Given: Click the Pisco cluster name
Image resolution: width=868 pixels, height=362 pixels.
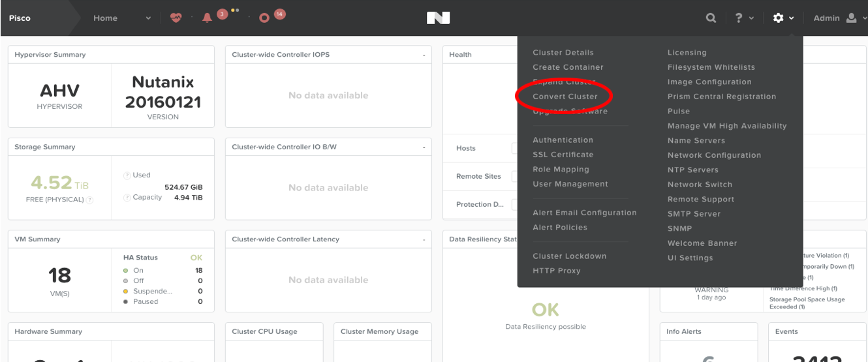Looking at the screenshot, I should point(20,18).
